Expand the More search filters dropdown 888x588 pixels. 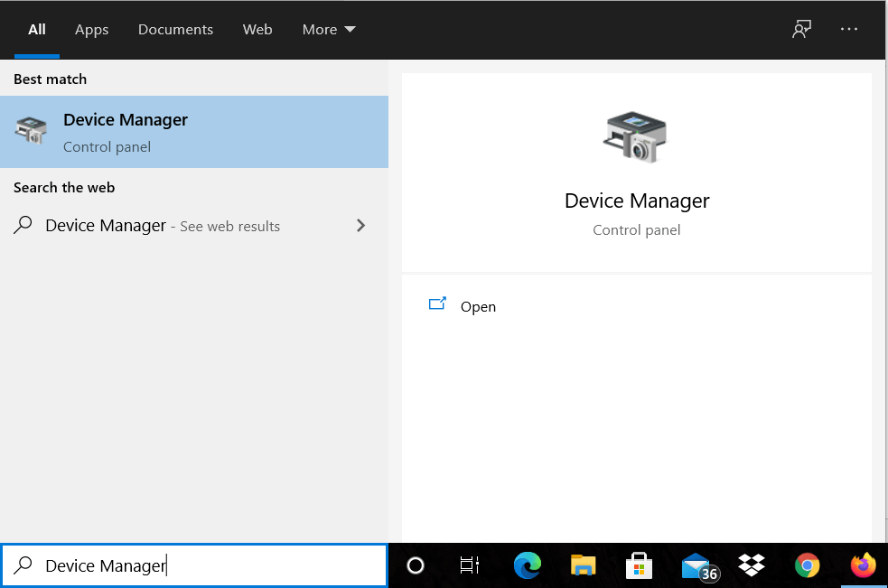click(328, 29)
